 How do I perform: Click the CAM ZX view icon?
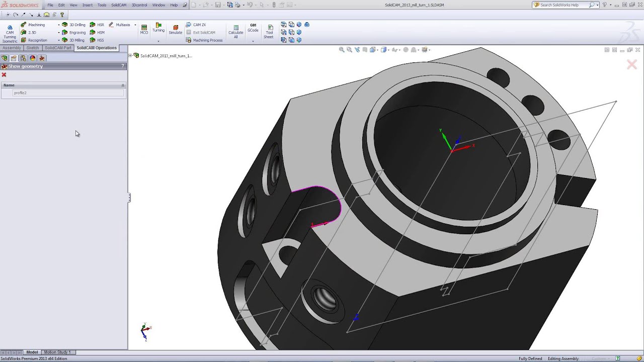[x=196, y=25]
